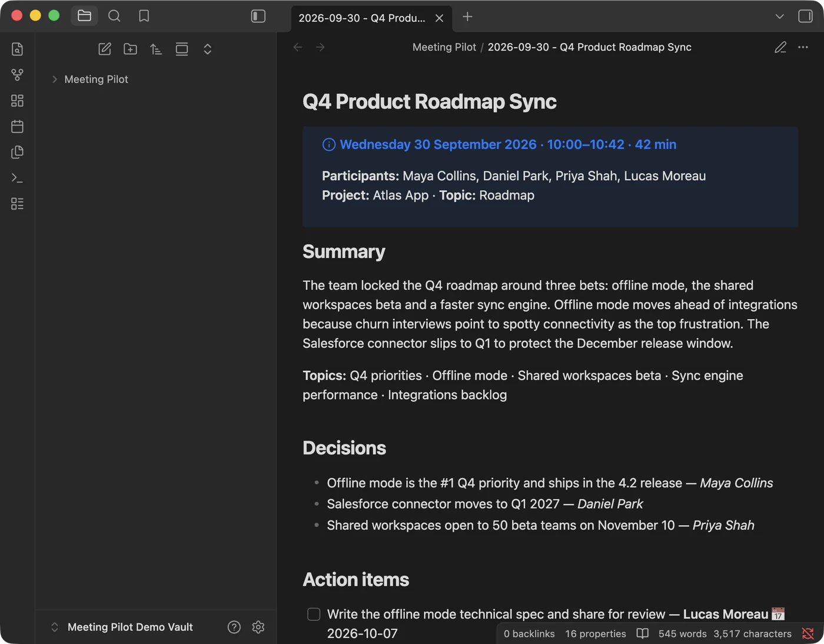Open the command palette ribbon icon
This screenshot has width=824, height=644.
[18, 178]
